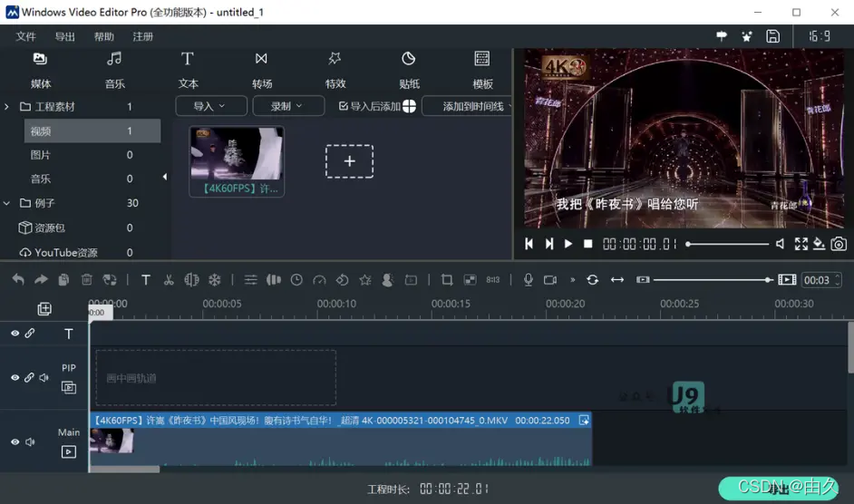Click the copy clip icon
854x504 pixels.
[x=63, y=279]
